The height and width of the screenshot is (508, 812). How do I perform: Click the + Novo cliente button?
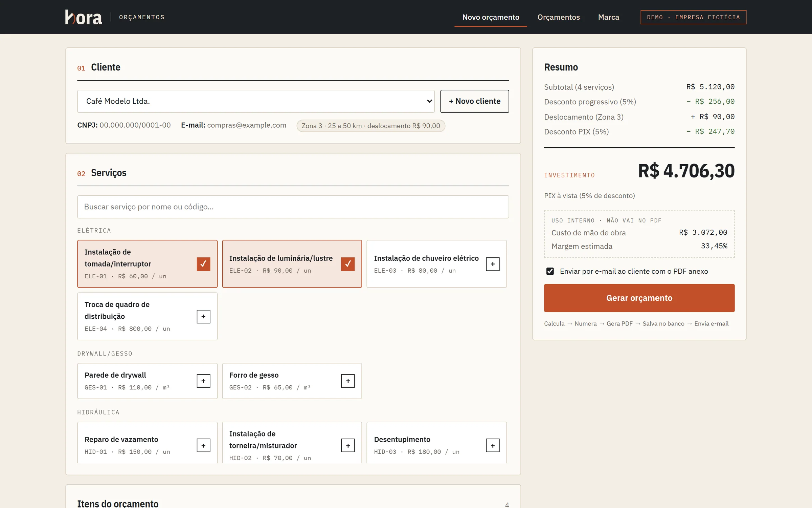pyautogui.click(x=474, y=101)
